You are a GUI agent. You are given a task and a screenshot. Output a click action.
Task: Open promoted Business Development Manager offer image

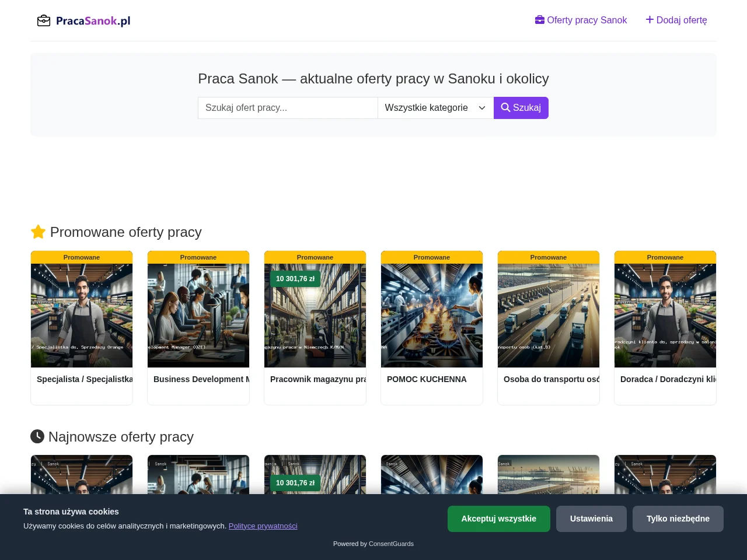tap(198, 316)
